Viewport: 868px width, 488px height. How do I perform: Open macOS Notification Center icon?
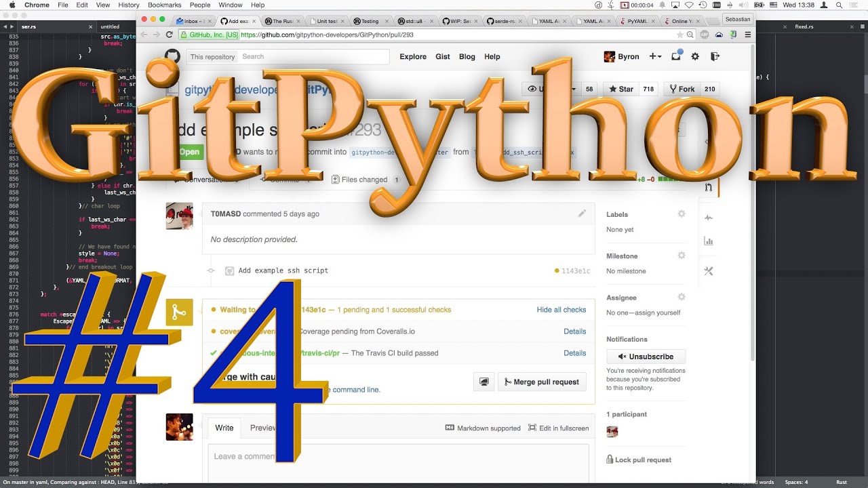(856, 5)
